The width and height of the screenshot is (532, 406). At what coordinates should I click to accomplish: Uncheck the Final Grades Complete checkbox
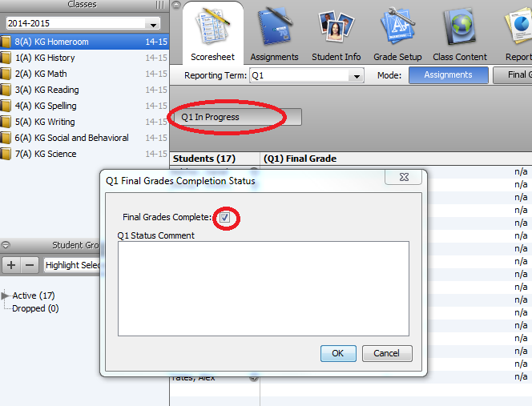point(224,218)
